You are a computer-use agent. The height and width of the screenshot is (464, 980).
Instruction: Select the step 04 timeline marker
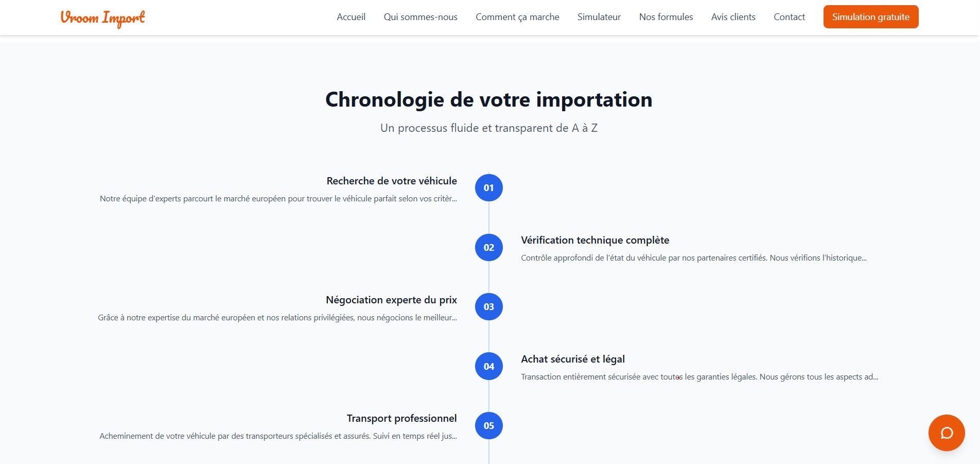tap(488, 366)
